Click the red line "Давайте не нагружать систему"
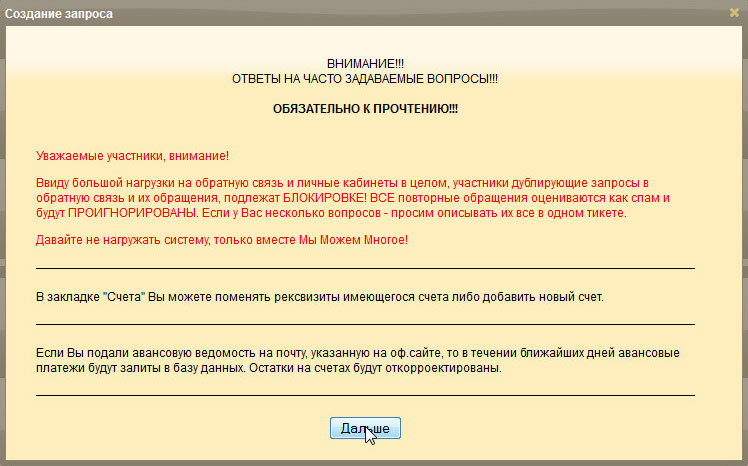The height and width of the screenshot is (466, 748). pos(222,239)
